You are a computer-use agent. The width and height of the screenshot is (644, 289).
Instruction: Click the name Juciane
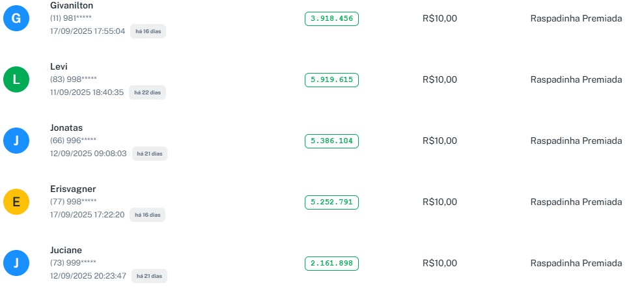66,250
